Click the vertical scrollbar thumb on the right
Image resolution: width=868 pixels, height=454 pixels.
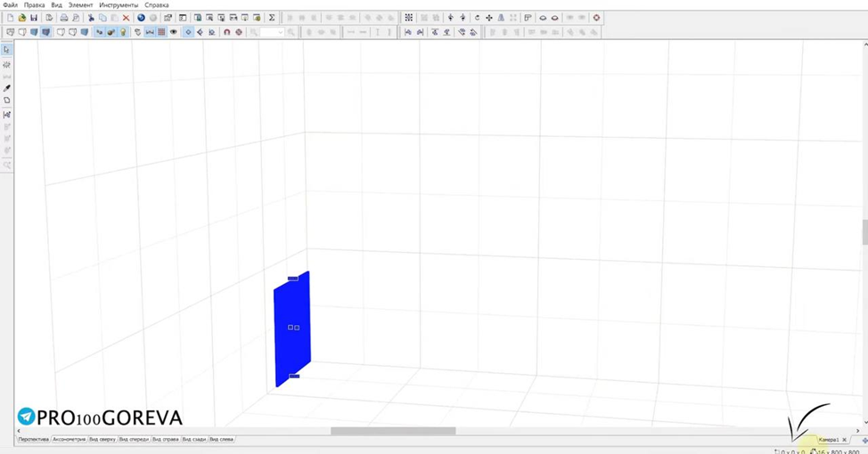[864, 232]
